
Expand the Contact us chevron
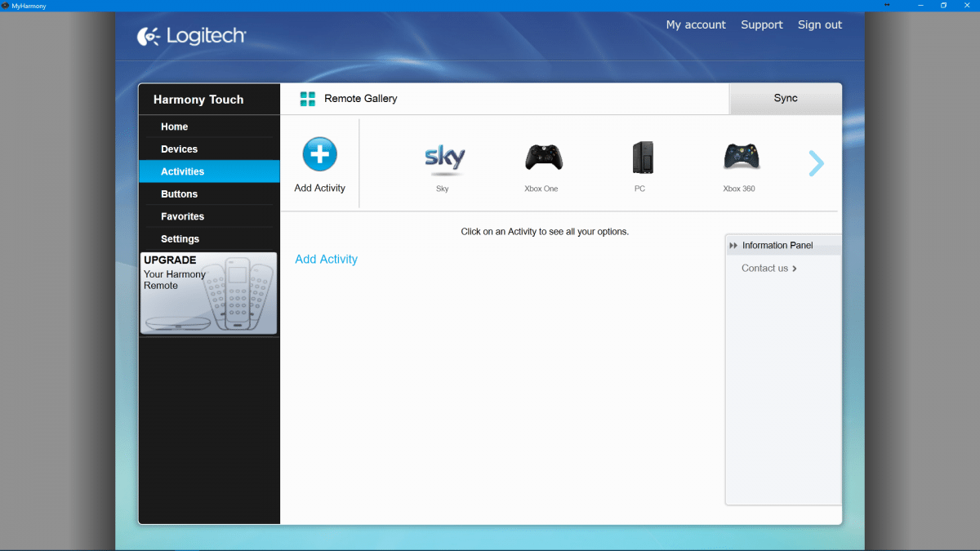tap(795, 269)
